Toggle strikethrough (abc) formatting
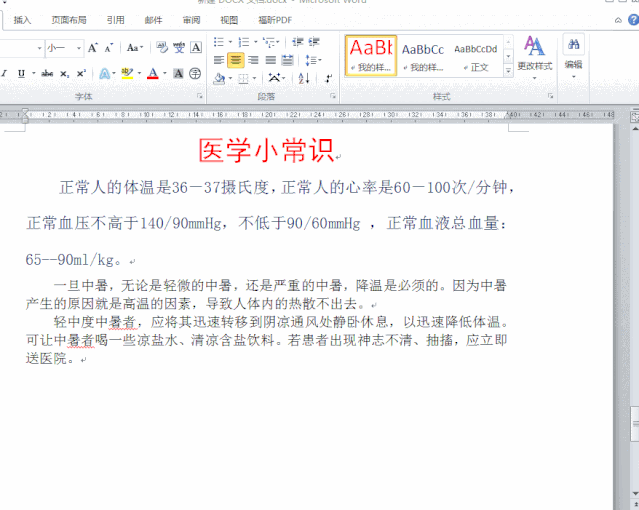The width and height of the screenshot is (639, 510). (x=47, y=73)
